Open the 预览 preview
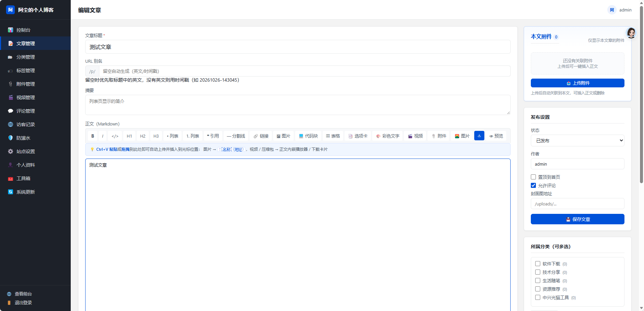The width and height of the screenshot is (644, 311). point(496,136)
